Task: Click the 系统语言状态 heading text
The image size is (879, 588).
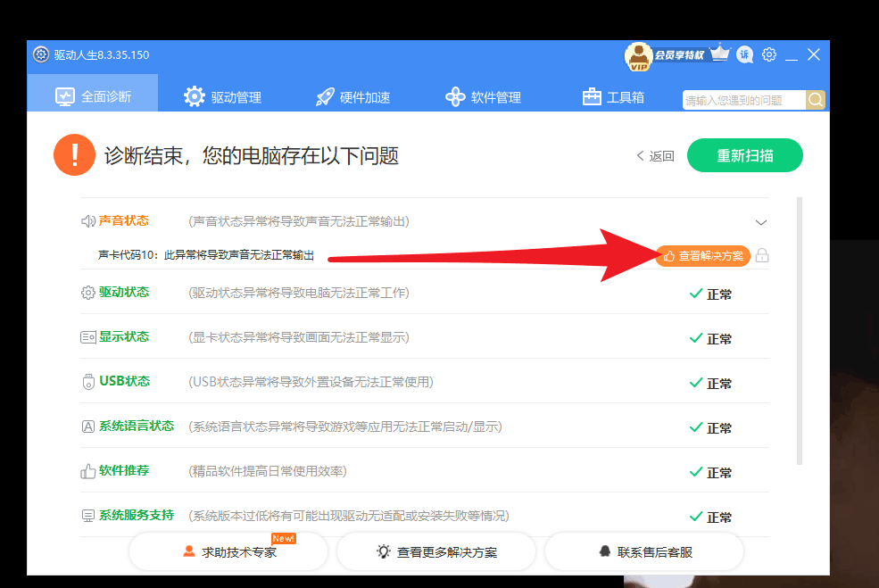Action: 137,426
